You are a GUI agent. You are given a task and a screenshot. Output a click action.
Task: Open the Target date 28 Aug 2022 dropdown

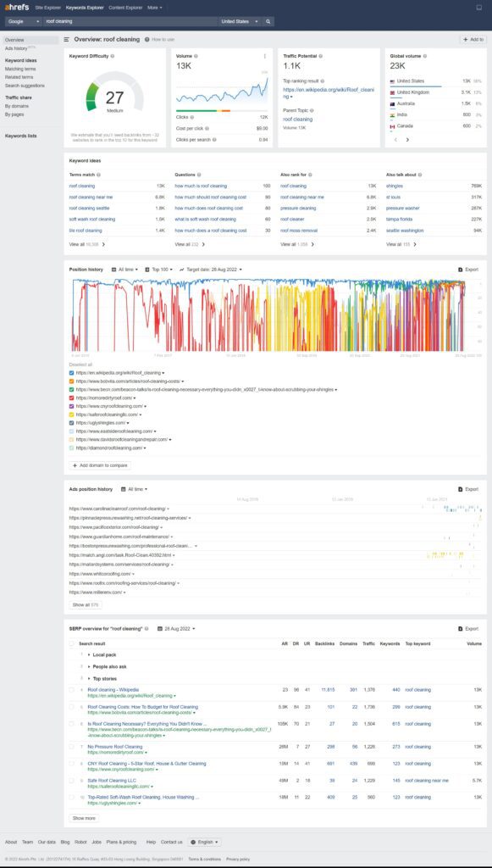pos(211,270)
